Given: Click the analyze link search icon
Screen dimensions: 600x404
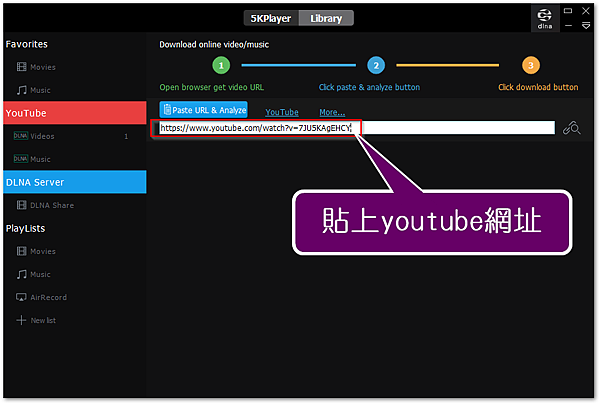Looking at the screenshot, I should (571, 128).
